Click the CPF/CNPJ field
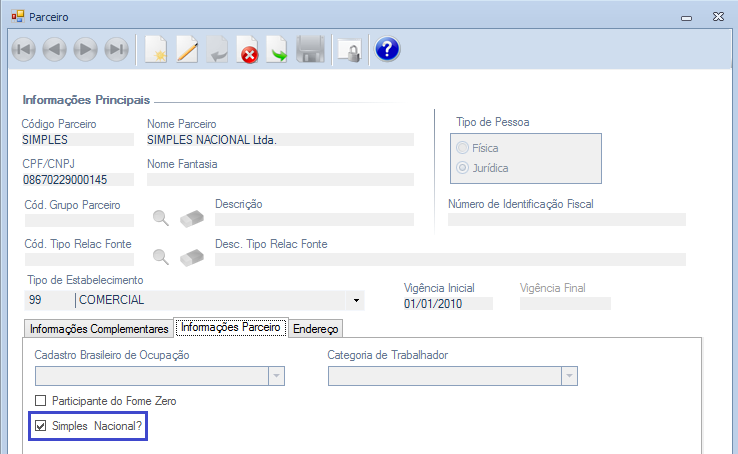 click(x=78, y=180)
